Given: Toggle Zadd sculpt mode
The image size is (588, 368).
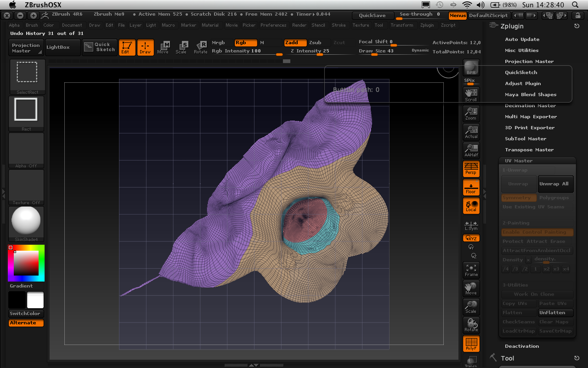Looking at the screenshot, I should coord(295,43).
